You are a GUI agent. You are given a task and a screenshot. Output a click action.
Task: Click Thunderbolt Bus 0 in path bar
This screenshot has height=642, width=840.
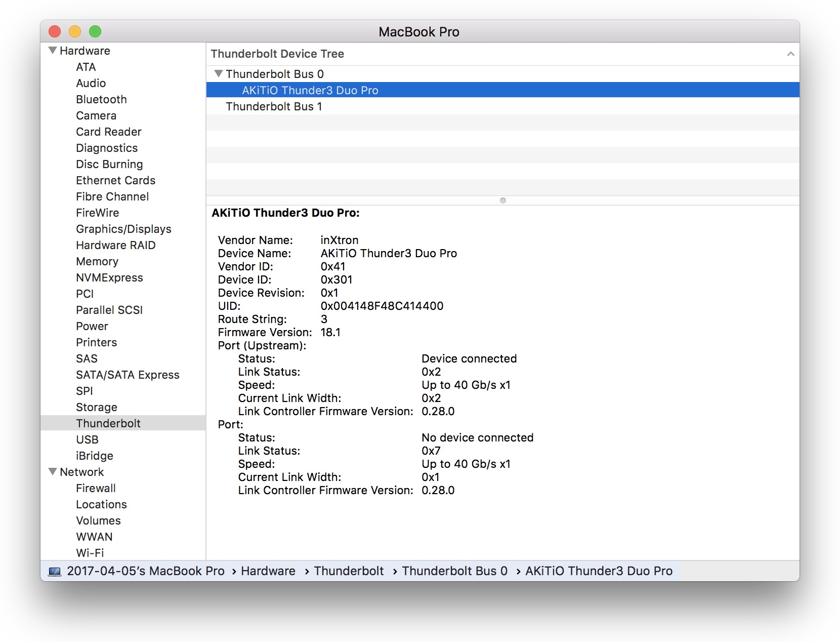pyautogui.click(x=455, y=571)
